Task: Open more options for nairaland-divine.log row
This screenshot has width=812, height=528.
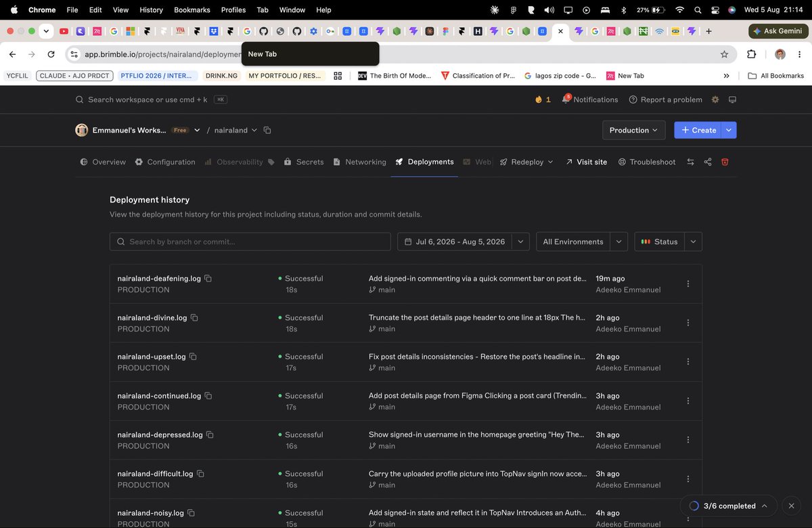Action: (x=688, y=323)
